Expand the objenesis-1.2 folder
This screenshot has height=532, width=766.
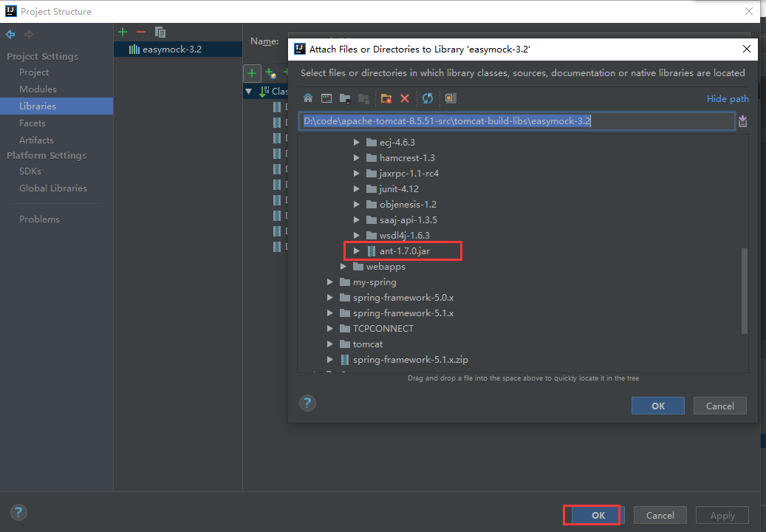pos(357,204)
